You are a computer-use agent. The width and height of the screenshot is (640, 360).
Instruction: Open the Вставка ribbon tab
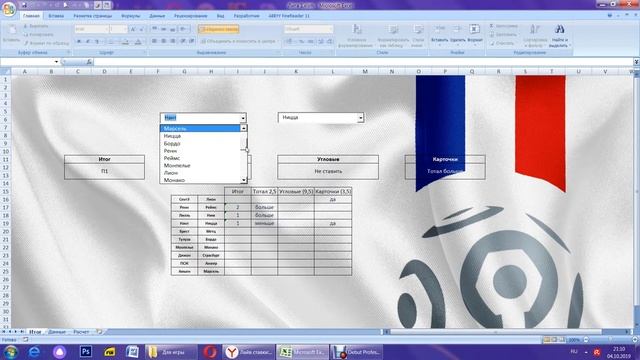pos(56,16)
